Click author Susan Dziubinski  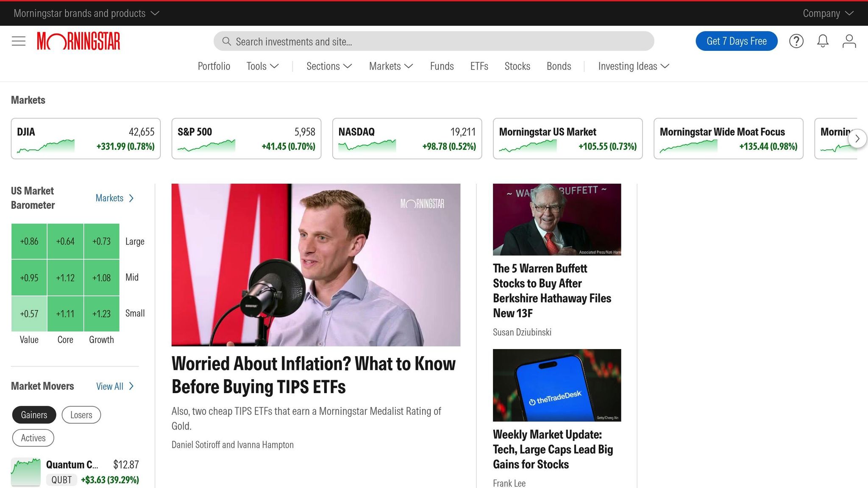[x=522, y=332]
